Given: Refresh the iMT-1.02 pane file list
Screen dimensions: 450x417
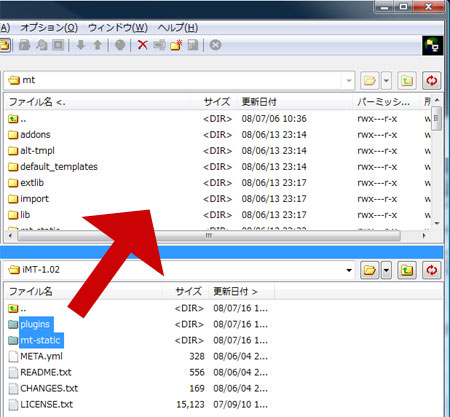Looking at the screenshot, I should pyautogui.click(x=431, y=270).
